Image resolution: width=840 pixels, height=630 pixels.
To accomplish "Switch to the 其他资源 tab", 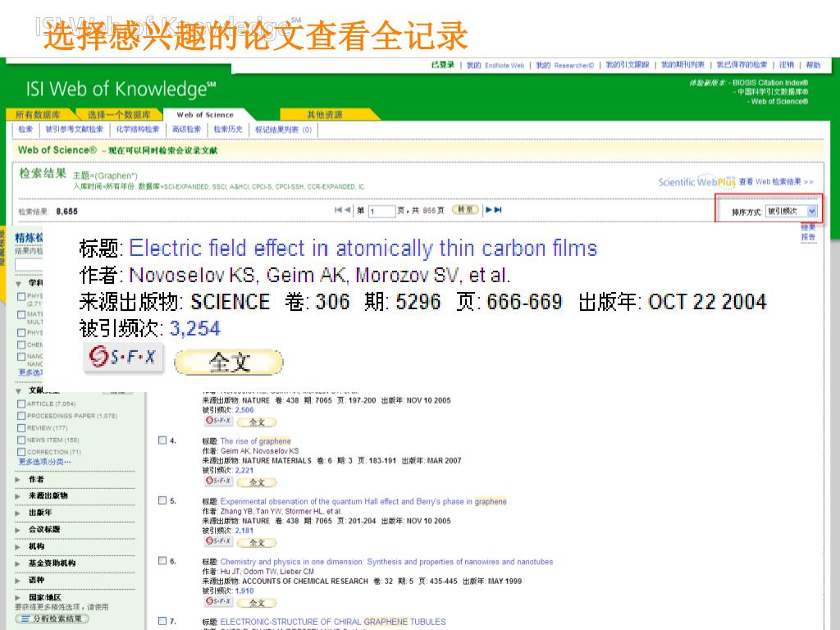I will [325, 115].
